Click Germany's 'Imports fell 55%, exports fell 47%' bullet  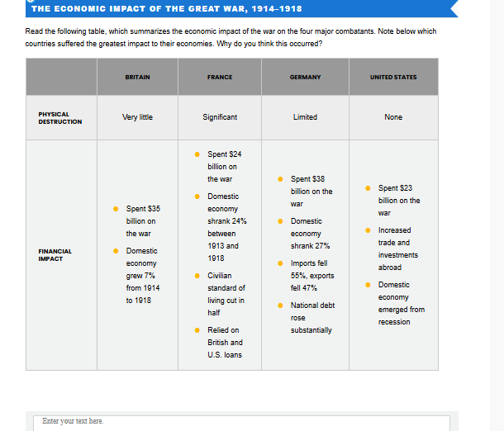311,276
